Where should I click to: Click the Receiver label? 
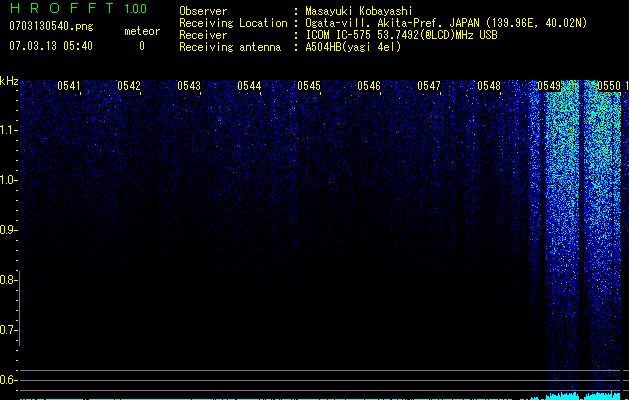point(203,35)
